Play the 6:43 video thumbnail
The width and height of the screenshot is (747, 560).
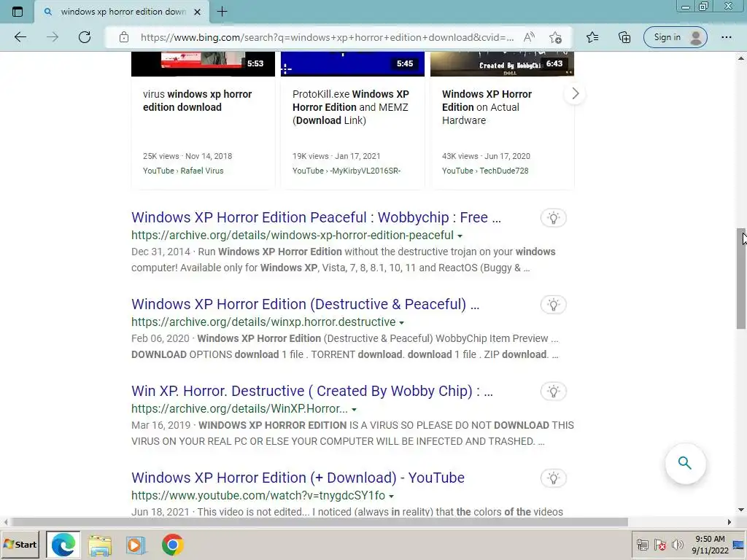pos(502,64)
